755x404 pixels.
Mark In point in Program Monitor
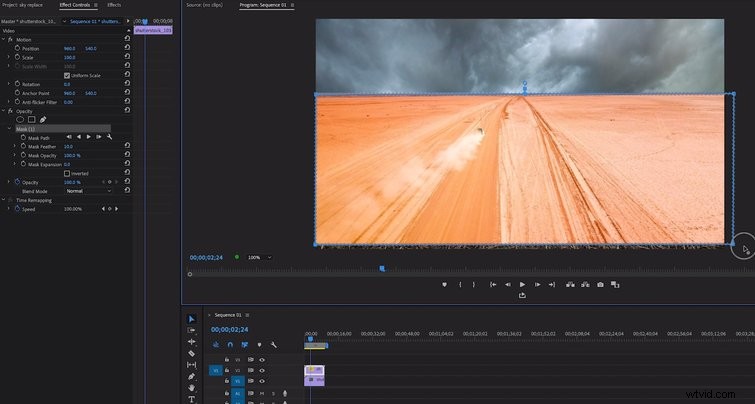(460, 285)
